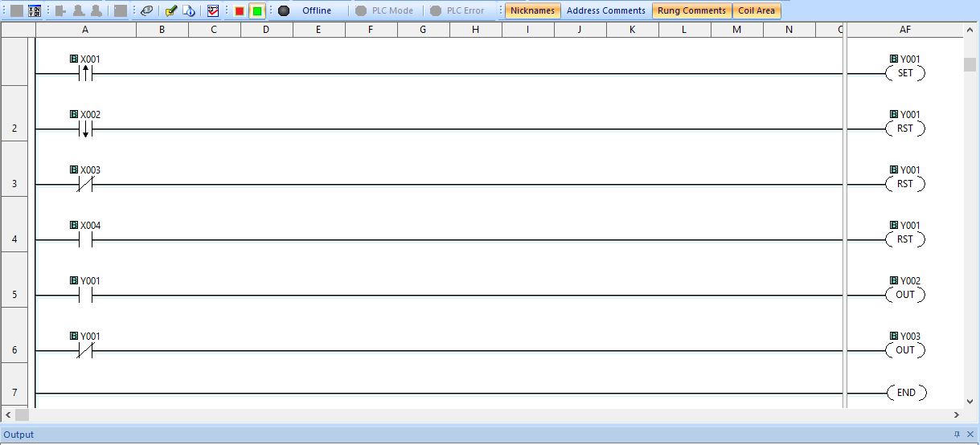Enable Address Comments display
This screenshot has height=445, width=980.
coord(605,11)
